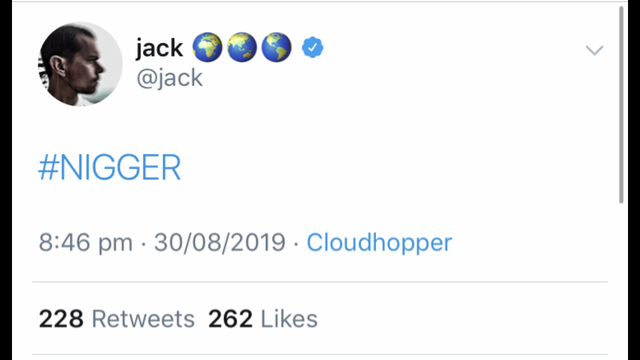Click the 262 likes count

coord(231,319)
